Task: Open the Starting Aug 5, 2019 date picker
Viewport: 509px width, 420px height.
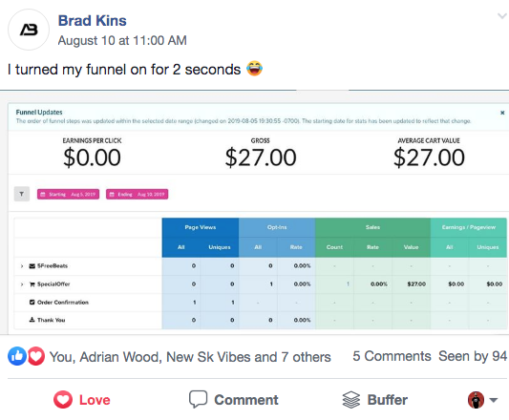Action: click(68, 194)
